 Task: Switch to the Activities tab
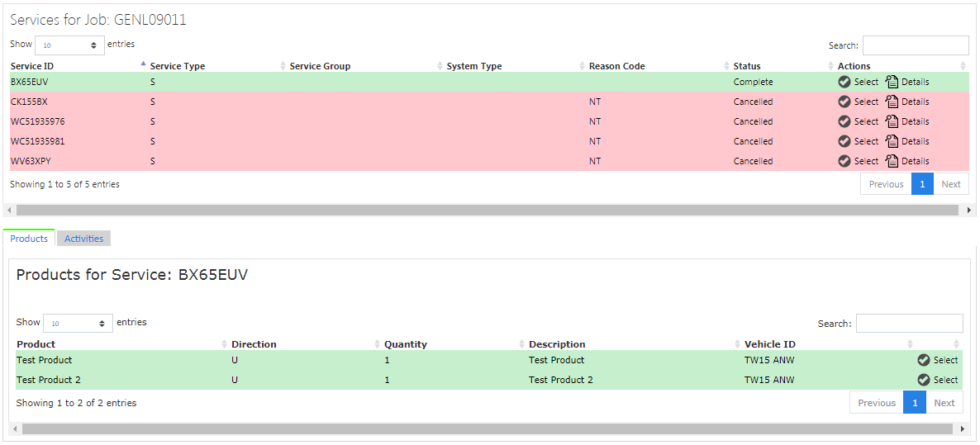click(83, 239)
